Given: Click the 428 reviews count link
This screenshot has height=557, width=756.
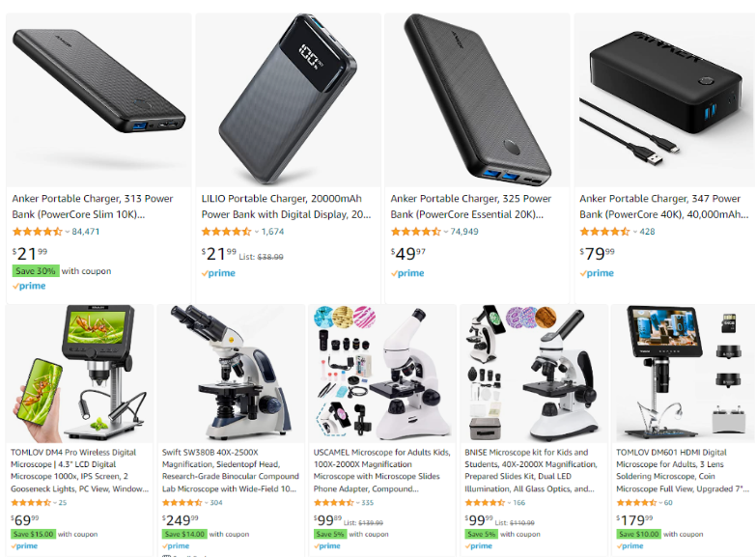Looking at the screenshot, I should [647, 232].
